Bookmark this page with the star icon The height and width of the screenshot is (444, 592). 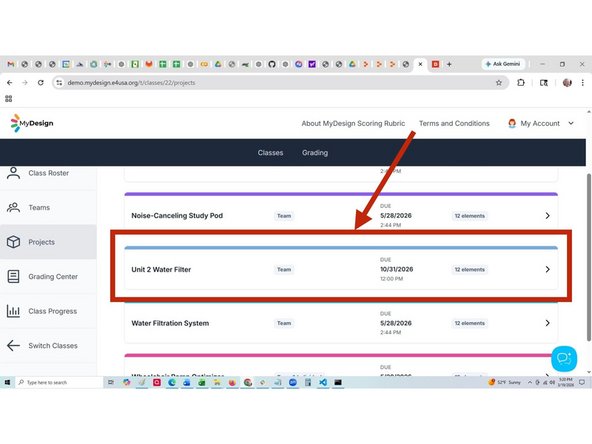499,83
